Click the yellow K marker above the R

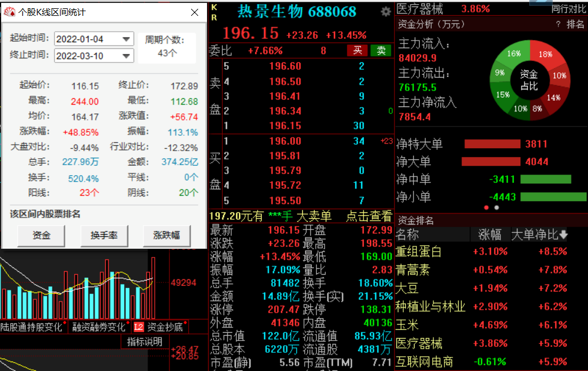click(214, 7)
